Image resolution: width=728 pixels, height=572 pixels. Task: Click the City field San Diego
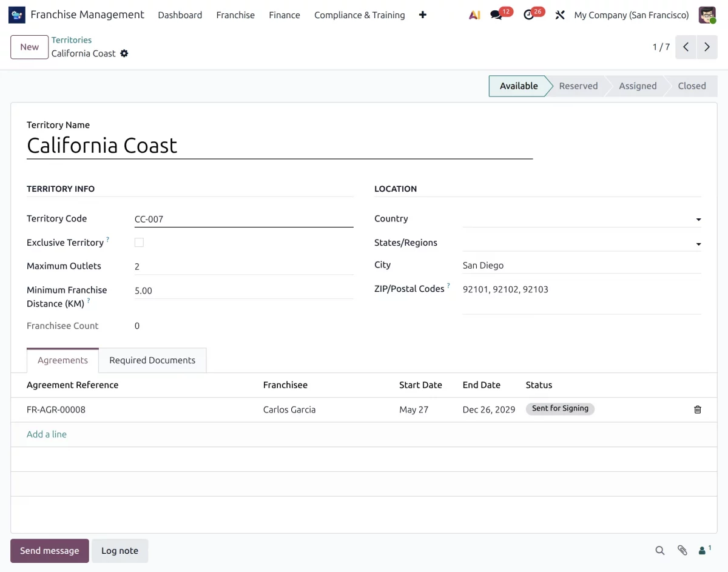click(582, 265)
